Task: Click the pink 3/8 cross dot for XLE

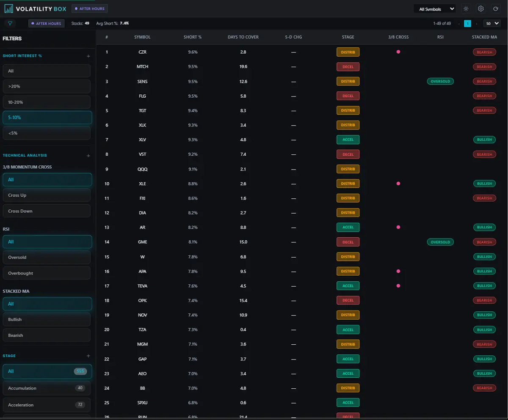Action: point(398,184)
